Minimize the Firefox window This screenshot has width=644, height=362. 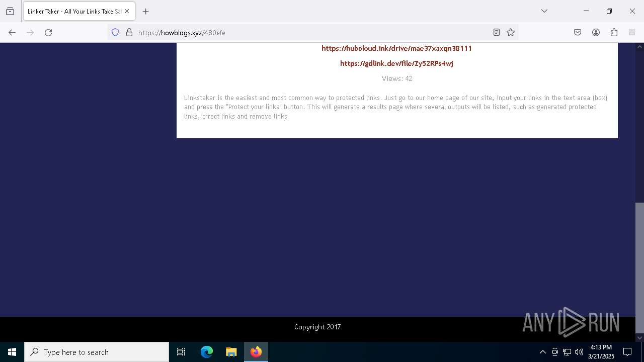pos(586,11)
